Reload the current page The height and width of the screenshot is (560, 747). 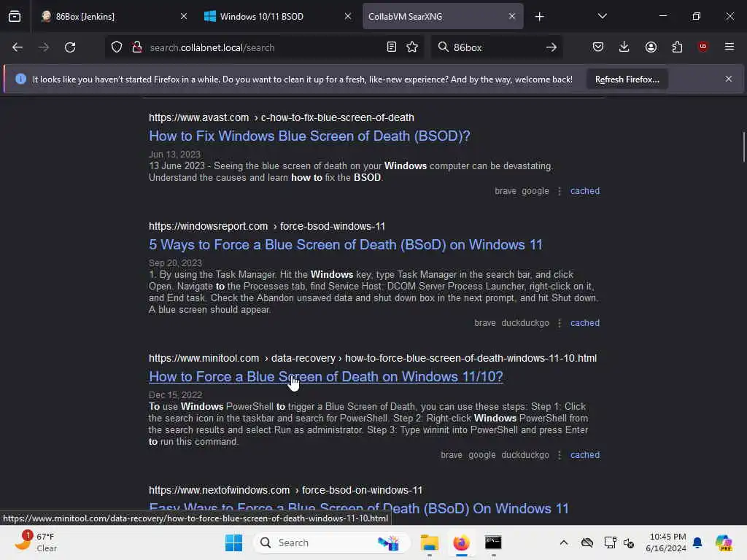tap(70, 47)
